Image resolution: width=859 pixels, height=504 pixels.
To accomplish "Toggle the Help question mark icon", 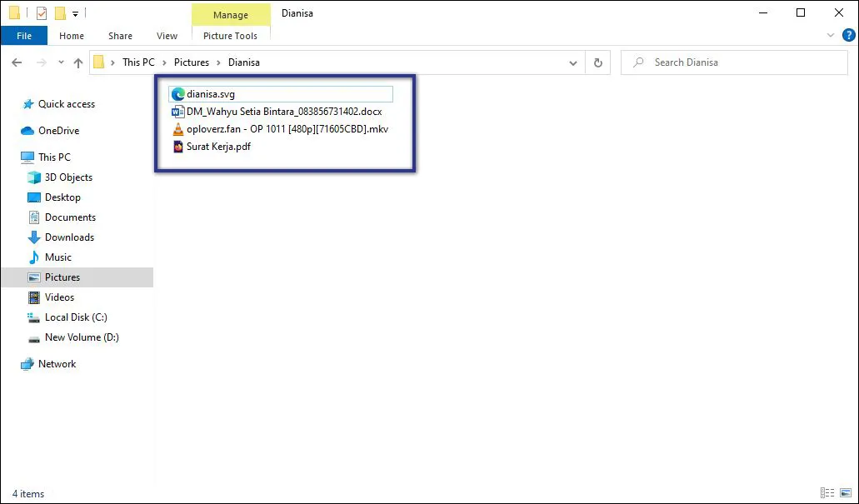I will pyautogui.click(x=849, y=35).
